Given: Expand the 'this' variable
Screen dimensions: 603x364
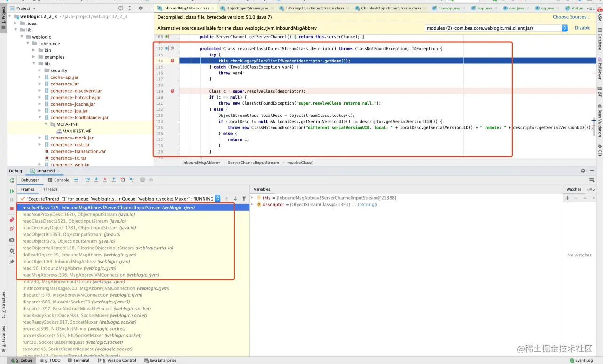Looking at the screenshot, I should (252, 198).
